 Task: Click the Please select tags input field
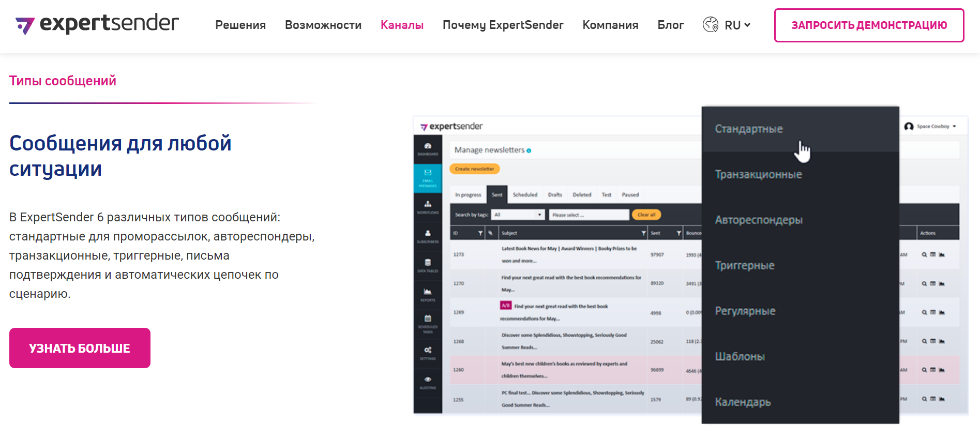589,215
